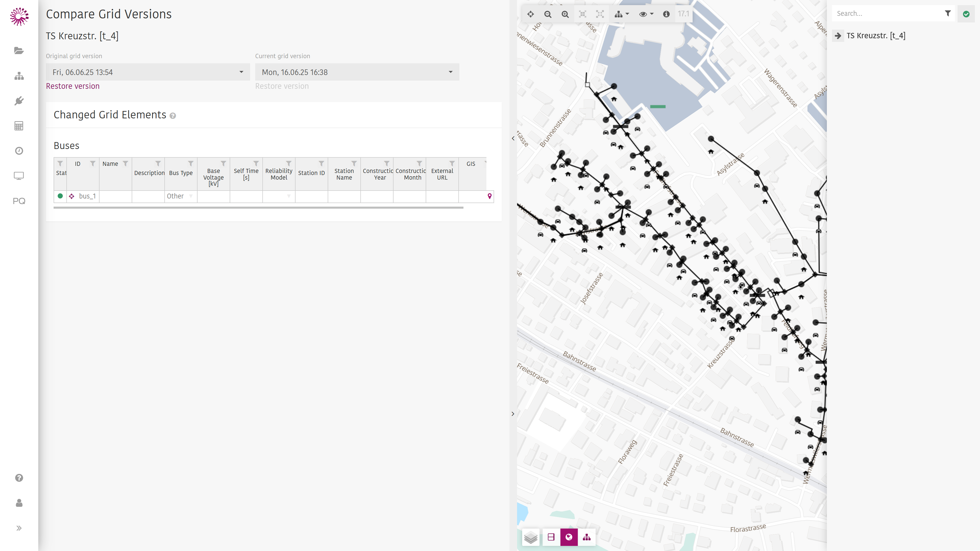980x551 pixels.
Task: Click the application logo in the corner
Action: [19, 16]
